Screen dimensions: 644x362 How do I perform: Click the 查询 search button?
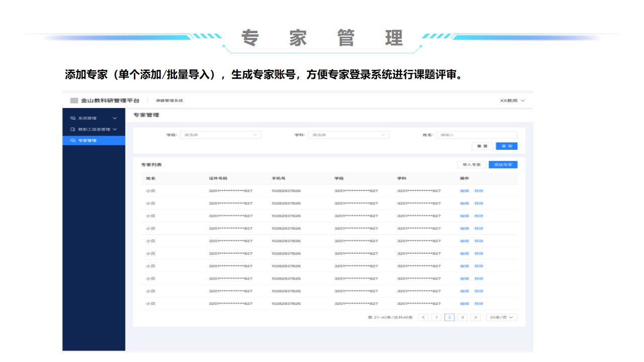click(506, 146)
